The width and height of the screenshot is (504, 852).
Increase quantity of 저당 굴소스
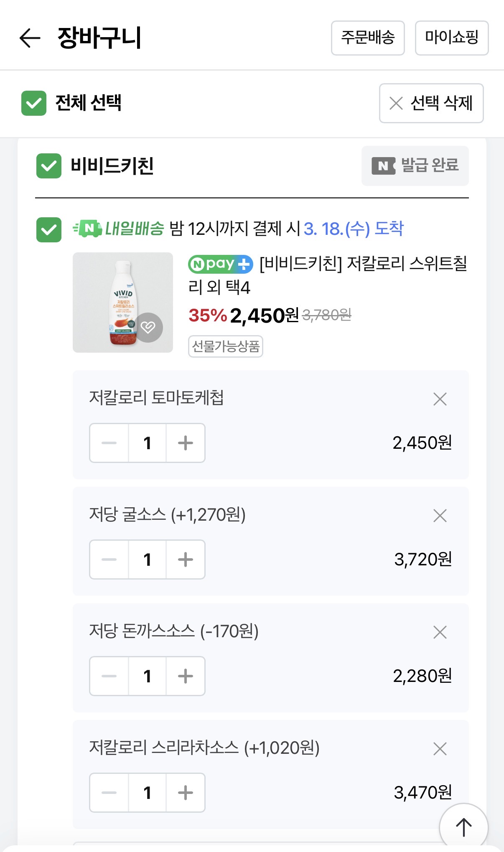[186, 560]
